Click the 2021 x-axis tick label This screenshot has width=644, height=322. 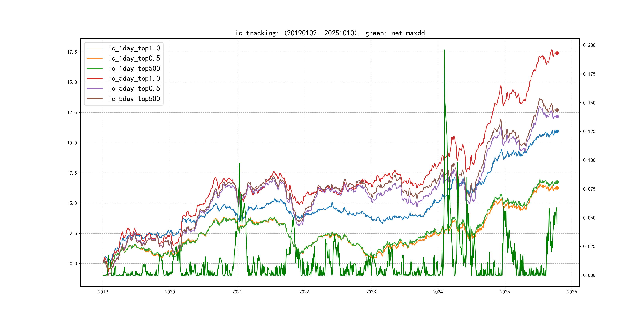coord(237,292)
